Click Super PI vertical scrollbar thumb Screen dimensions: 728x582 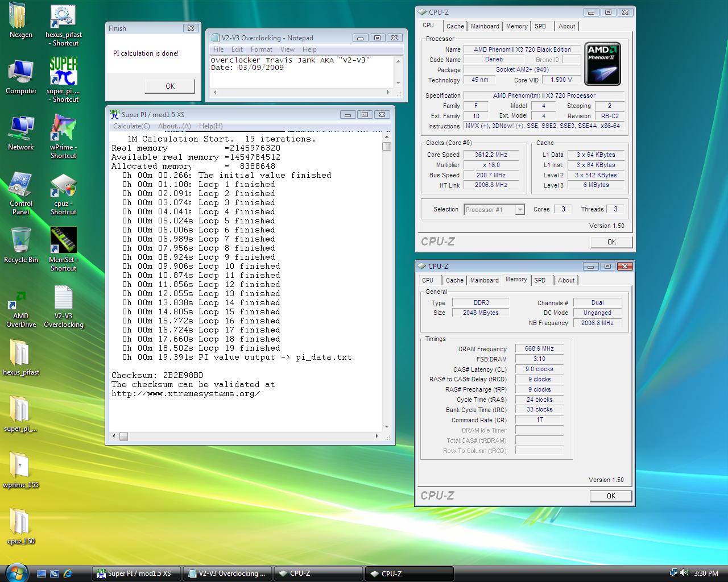click(x=387, y=146)
